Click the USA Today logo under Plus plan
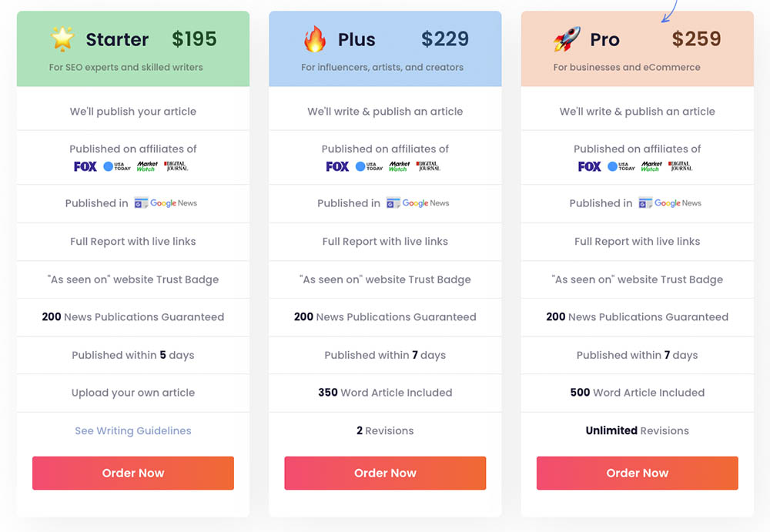Viewport: 770px width, 532px height. coord(368,166)
